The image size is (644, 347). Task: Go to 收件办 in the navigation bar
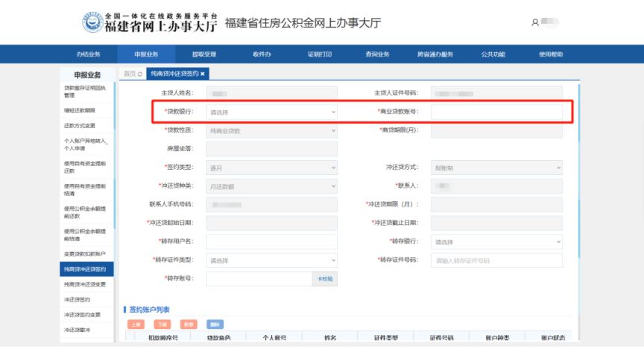coord(262,54)
